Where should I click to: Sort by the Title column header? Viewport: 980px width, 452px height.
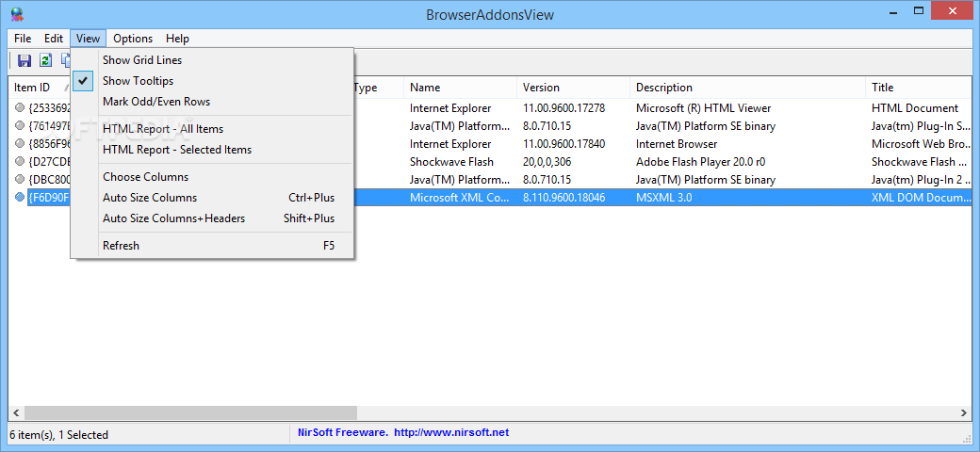919,88
